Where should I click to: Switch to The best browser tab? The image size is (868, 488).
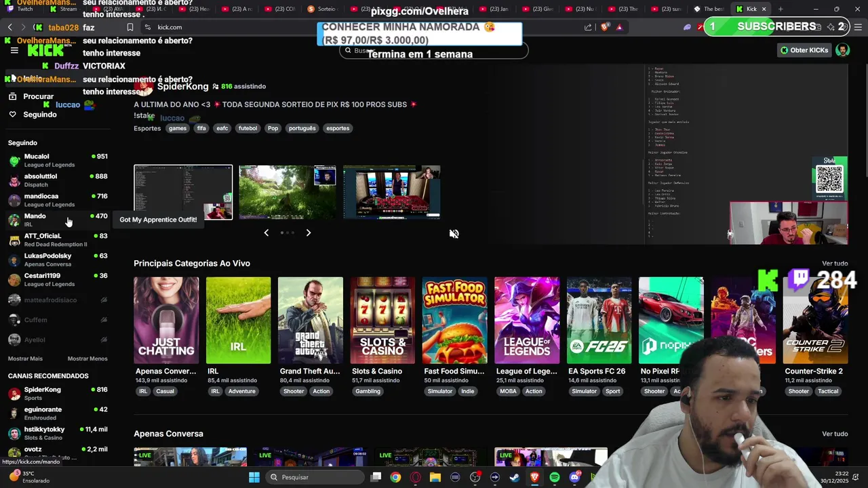pyautogui.click(x=709, y=9)
